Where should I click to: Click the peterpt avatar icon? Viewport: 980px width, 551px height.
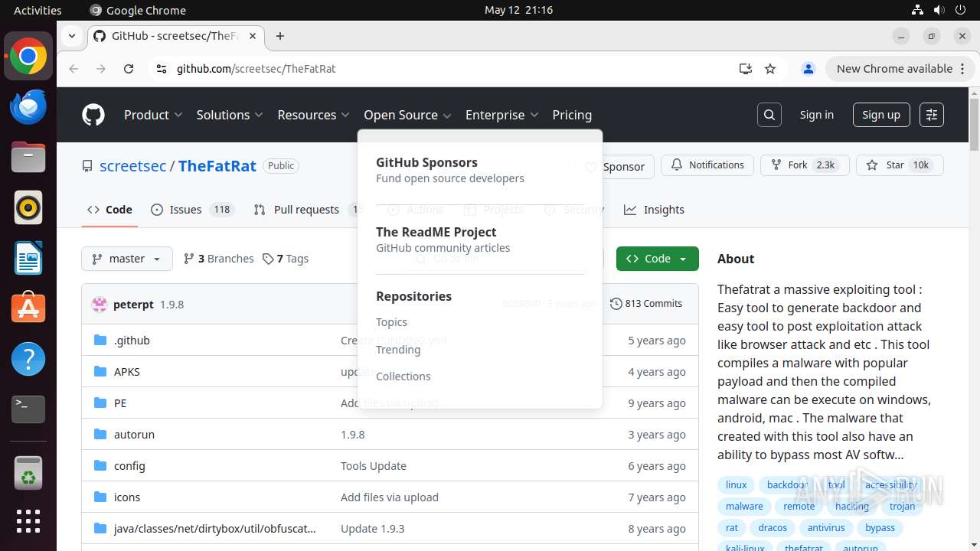click(x=100, y=304)
